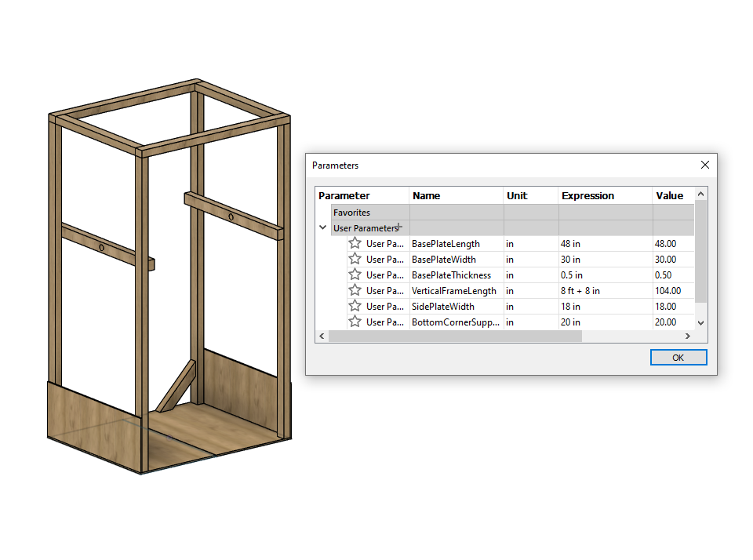Click the Expression column header
This screenshot has width=753, height=560.
[x=605, y=195]
